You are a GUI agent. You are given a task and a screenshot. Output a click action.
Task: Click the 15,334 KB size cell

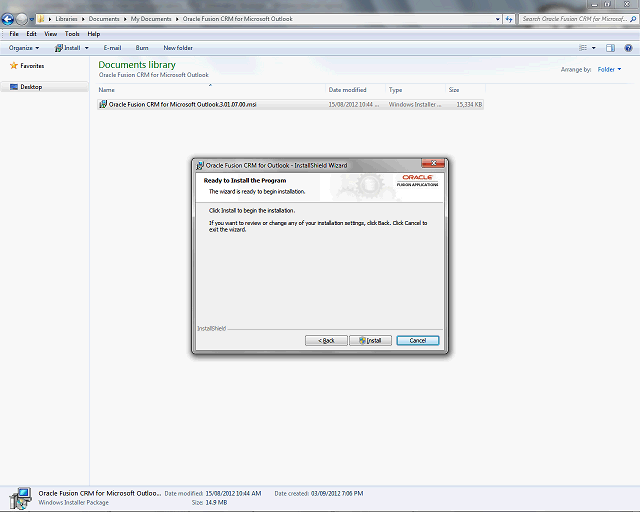click(469, 105)
